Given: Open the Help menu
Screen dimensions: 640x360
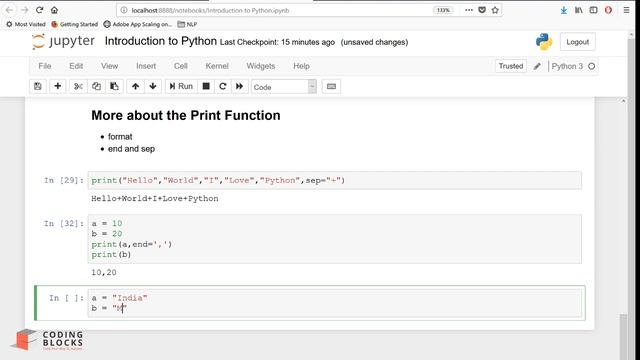Looking at the screenshot, I should tap(301, 66).
